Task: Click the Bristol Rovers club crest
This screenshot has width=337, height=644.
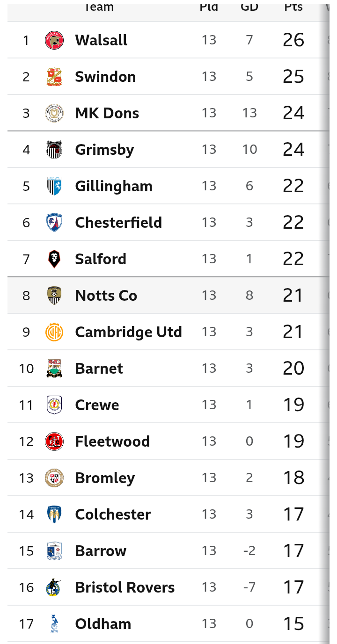Action: [54, 587]
